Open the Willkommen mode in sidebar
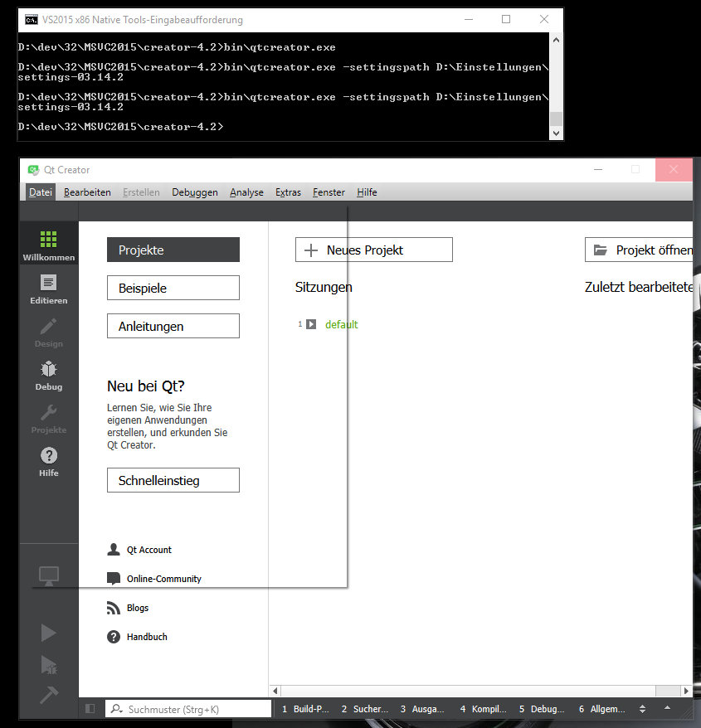Image resolution: width=701 pixels, height=728 pixels. (48, 245)
